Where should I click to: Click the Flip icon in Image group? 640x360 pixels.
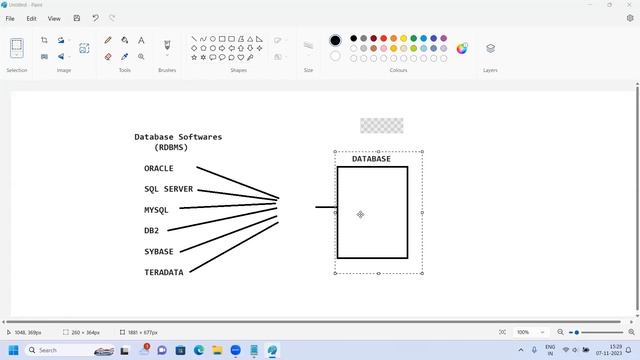pos(61,57)
